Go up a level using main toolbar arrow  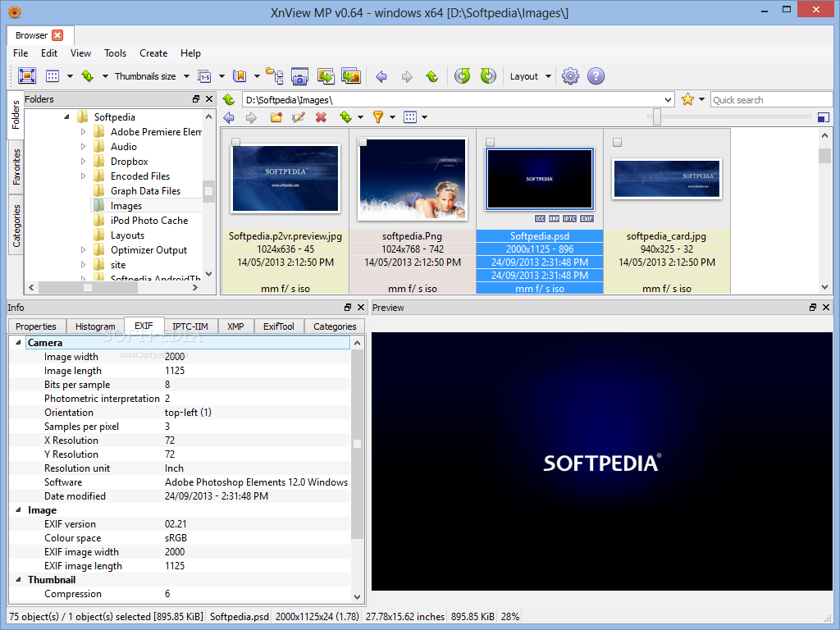pyautogui.click(x=431, y=76)
